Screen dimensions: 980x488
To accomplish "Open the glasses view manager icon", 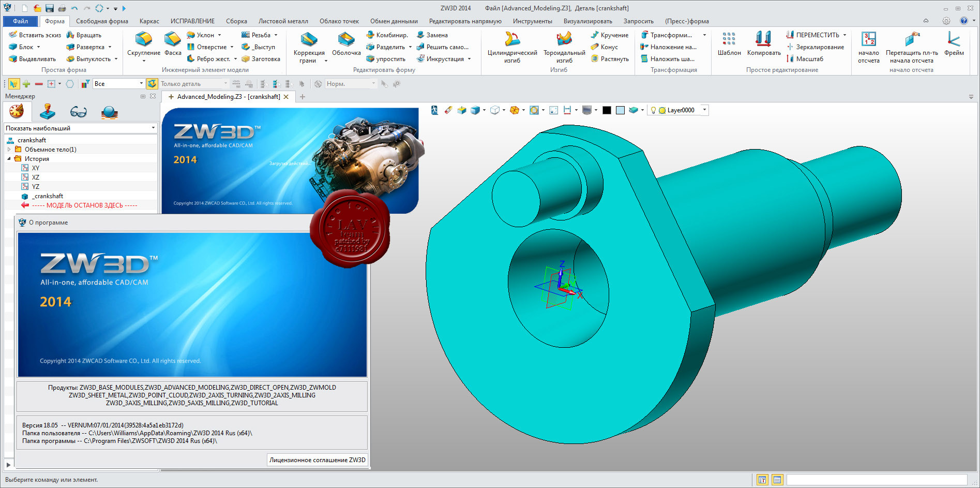I will coord(78,112).
